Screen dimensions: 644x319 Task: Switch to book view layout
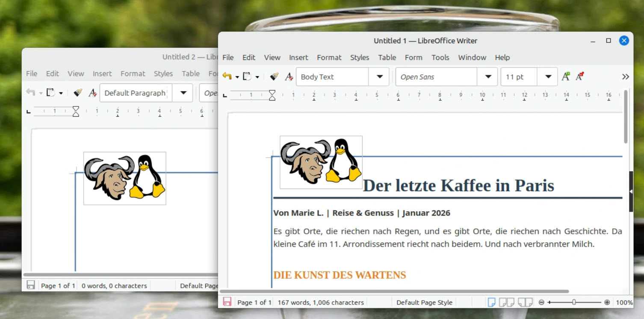(x=525, y=302)
